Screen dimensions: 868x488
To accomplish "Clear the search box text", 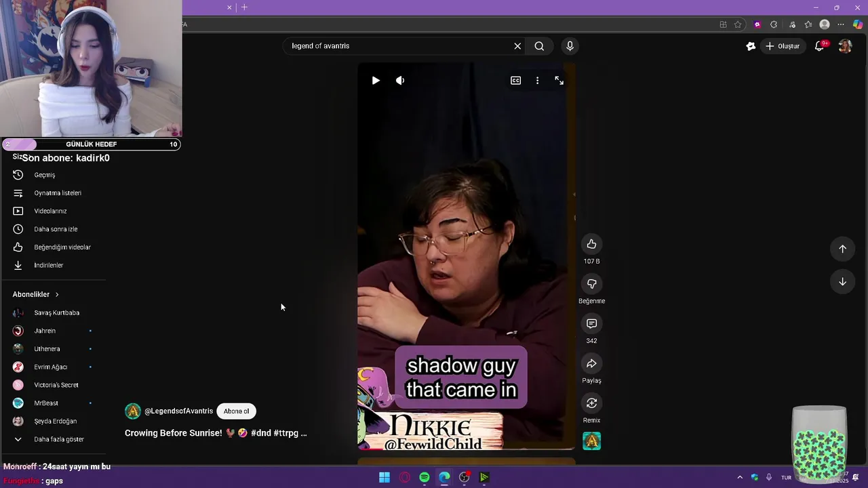I will click(x=517, y=46).
